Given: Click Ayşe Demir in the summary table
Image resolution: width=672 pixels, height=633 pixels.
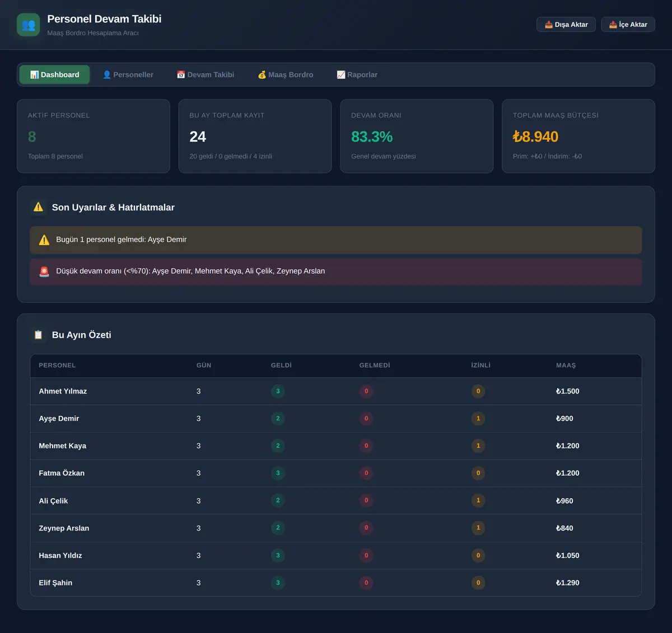Looking at the screenshot, I should tap(59, 419).
